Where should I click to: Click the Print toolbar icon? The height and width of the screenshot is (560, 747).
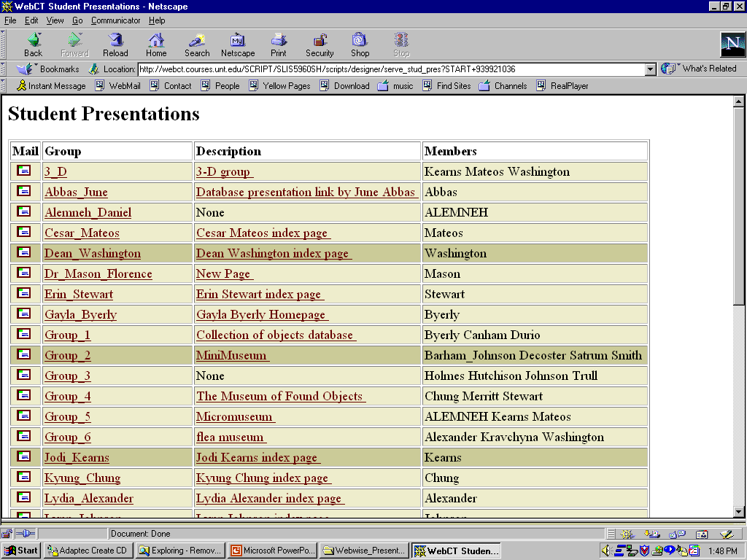pyautogui.click(x=278, y=44)
